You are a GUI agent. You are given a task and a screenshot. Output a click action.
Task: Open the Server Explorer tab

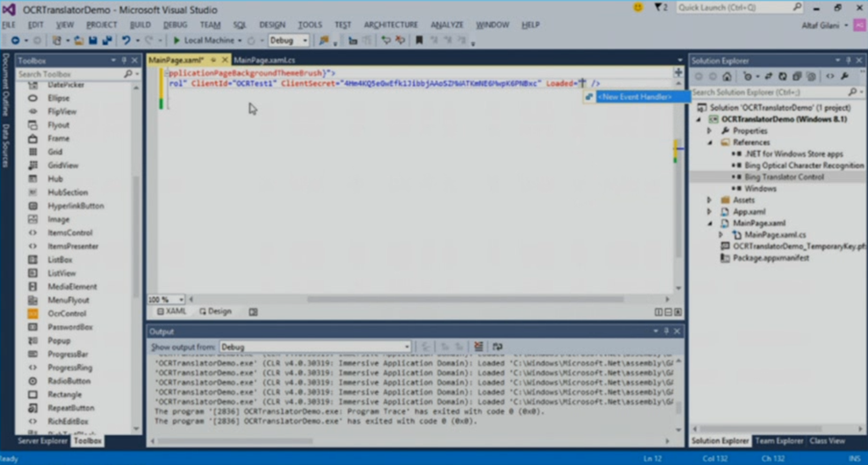[42, 440]
